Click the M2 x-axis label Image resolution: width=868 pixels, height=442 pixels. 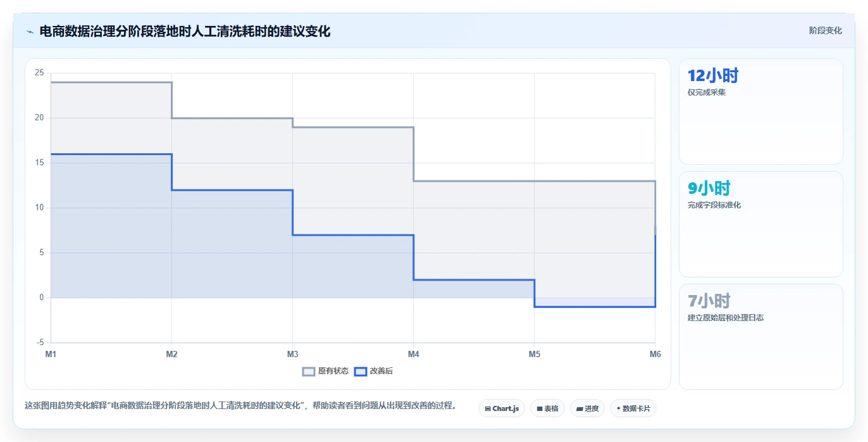(x=171, y=354)
